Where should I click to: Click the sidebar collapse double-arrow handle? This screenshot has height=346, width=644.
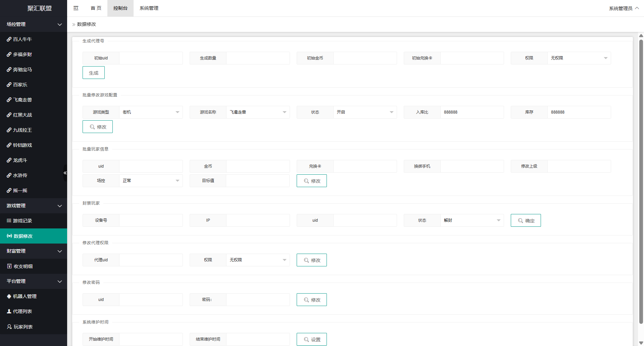coord(65,173)
